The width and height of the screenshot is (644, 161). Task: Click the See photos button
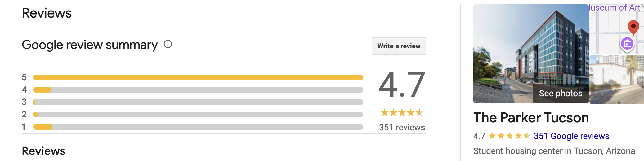(560, 93)
